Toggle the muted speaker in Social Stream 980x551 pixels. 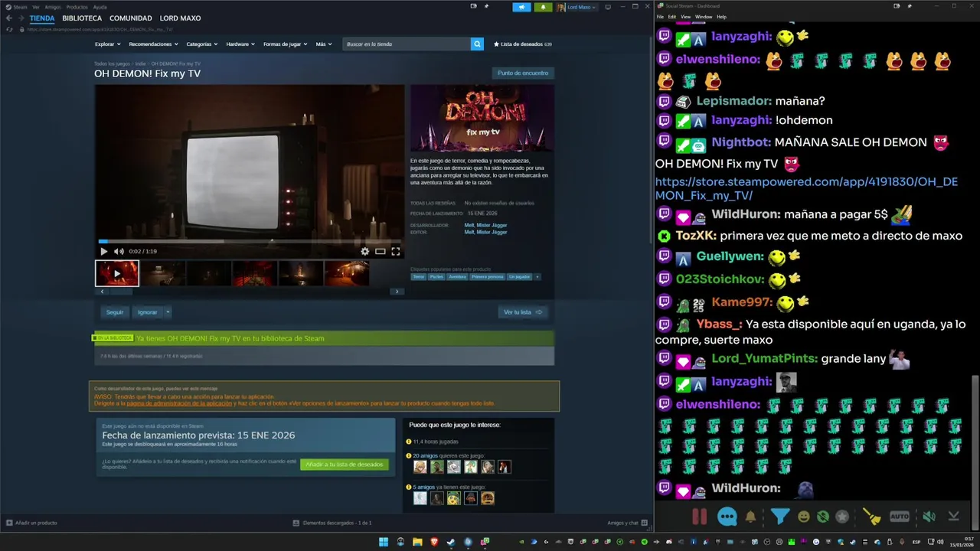point(929,517)
